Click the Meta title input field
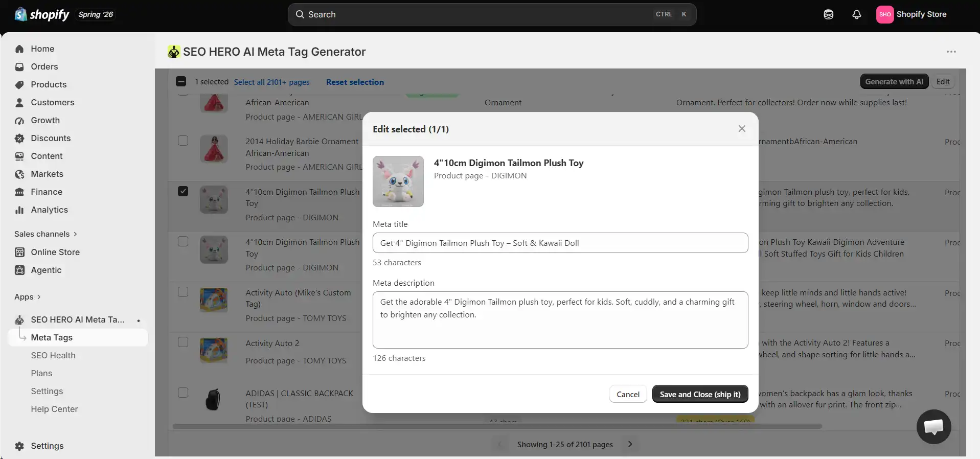The image size is (980, 459). pos(560,243)
